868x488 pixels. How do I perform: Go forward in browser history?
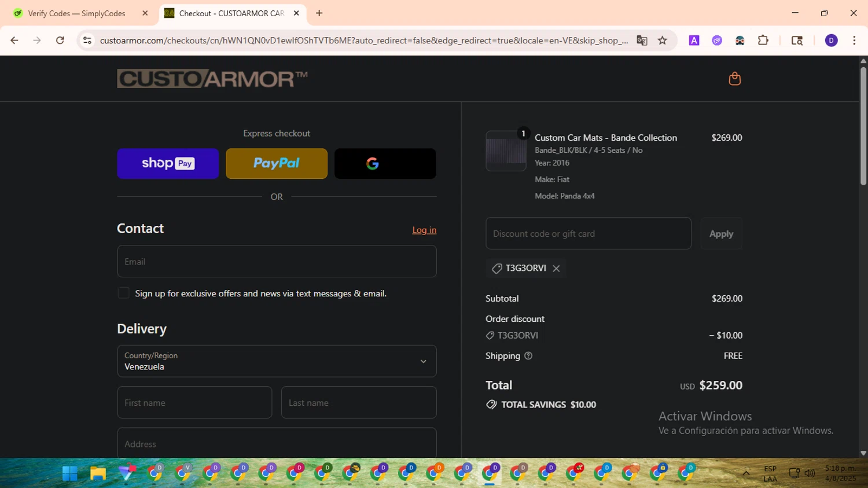[x=37, y=41]
